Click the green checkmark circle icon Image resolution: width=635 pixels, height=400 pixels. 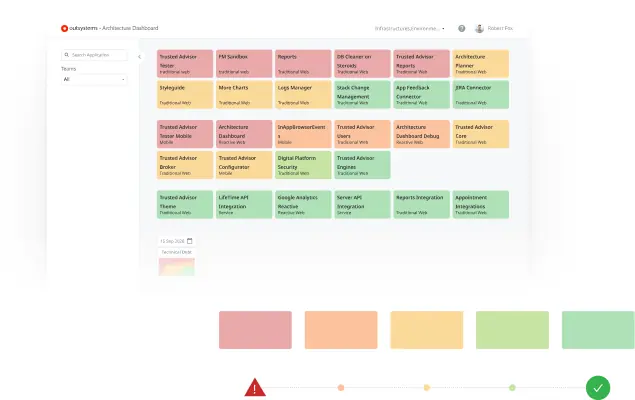coord(598,388)
